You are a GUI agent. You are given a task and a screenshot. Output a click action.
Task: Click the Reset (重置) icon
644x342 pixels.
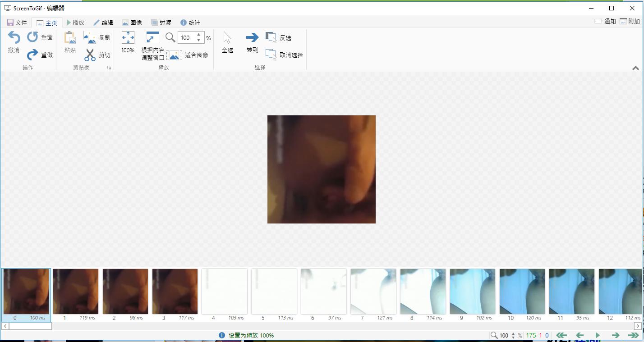click(32, 37)
